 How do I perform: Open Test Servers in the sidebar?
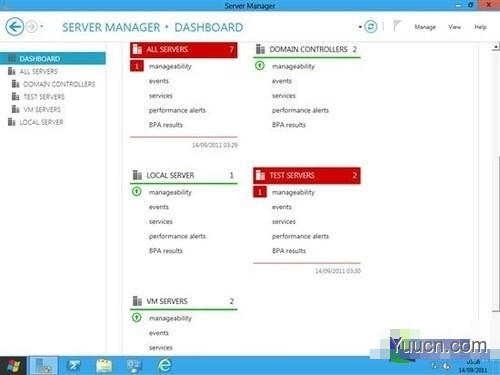point(44,97)
